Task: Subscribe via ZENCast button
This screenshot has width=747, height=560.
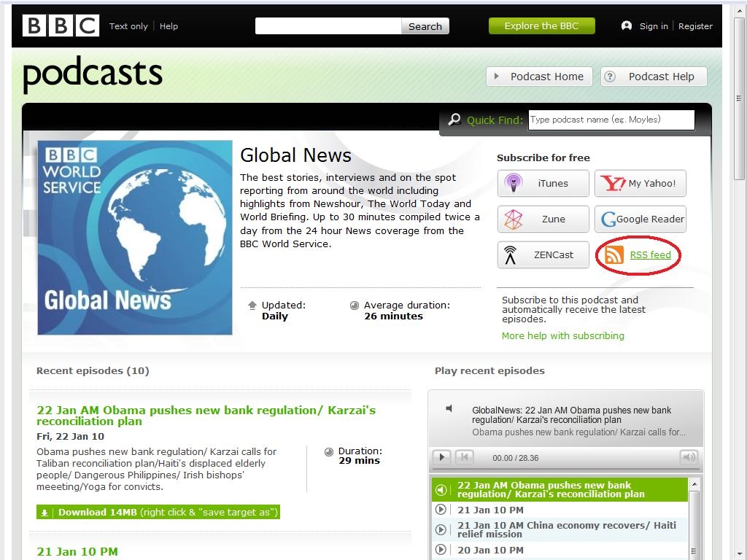Action: [543, 254]
